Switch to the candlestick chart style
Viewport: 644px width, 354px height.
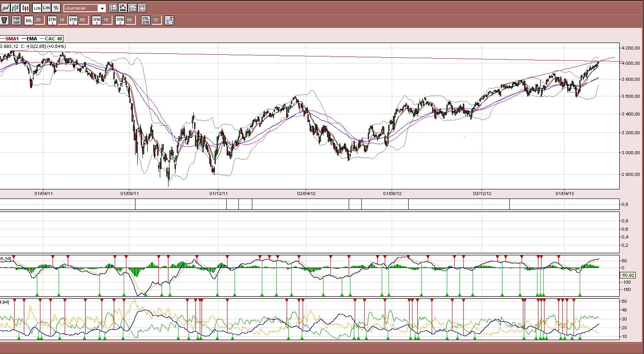(x=25, y=8)
